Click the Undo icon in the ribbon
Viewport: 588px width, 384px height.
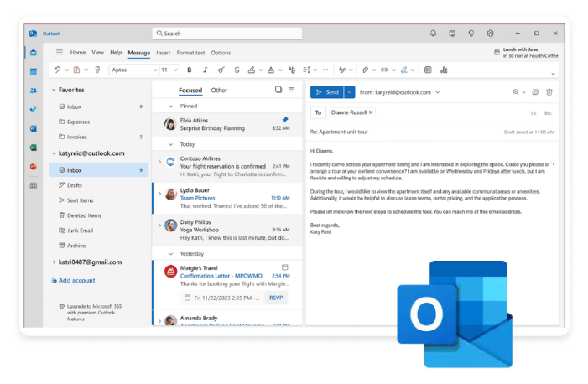point(57,70)
